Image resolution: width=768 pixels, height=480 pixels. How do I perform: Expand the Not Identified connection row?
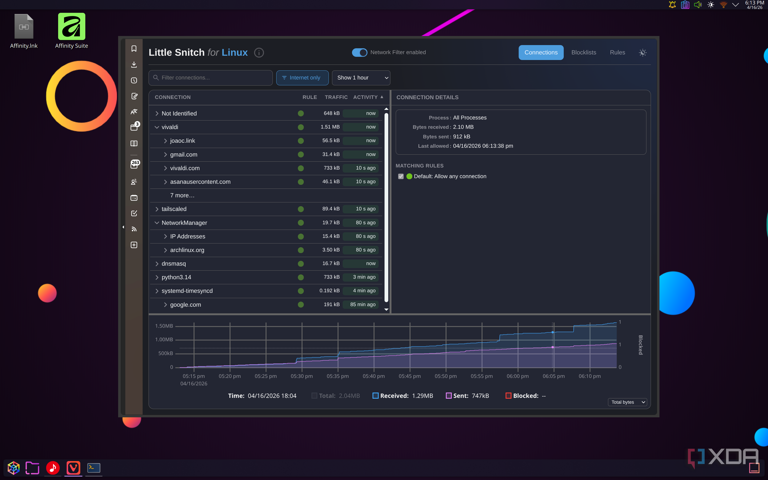pyautogui.click(x=157, y=113)
